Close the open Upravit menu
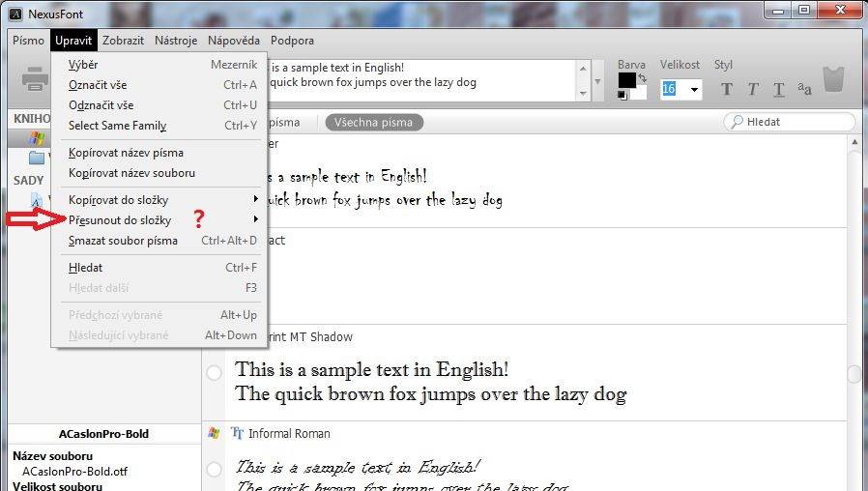The height and width of the screenshot is (491, 868). coord(73,41)
